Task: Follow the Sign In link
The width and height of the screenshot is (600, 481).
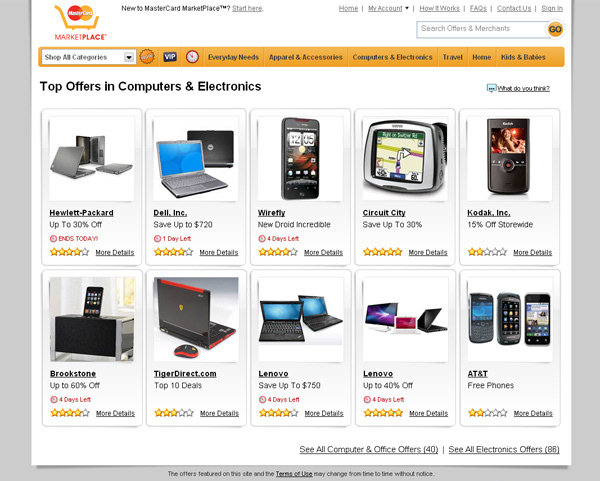Action: (x=552, y=8)
